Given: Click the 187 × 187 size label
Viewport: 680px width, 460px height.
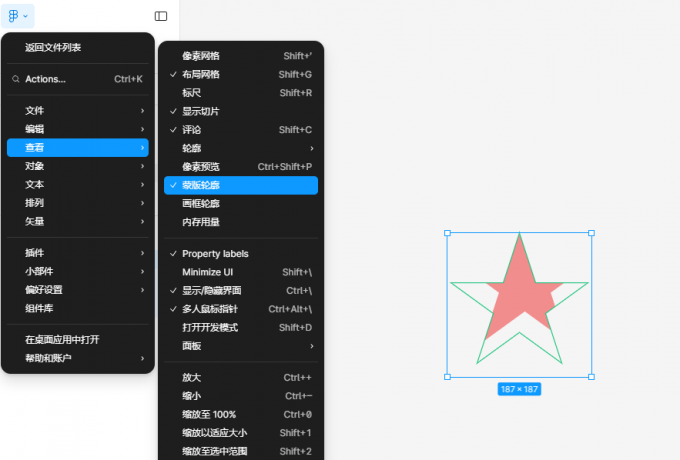Looking at the screenshot, I should 519,389.
